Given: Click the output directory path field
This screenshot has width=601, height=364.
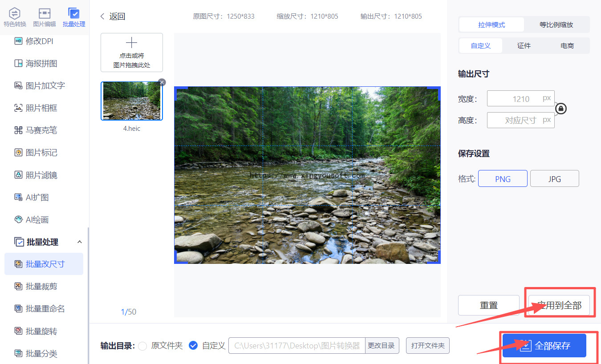Looking at the screenshot, I should 297,345.
